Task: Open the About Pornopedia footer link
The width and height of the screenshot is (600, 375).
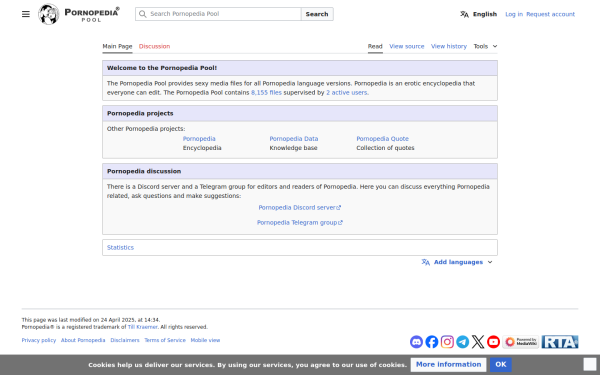Action: tap(83, 340)
